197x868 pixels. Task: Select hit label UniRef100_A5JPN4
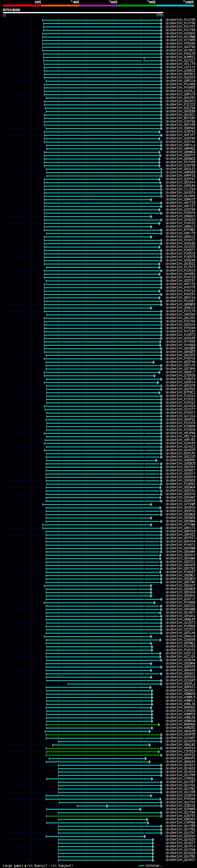tap(180, 433)
